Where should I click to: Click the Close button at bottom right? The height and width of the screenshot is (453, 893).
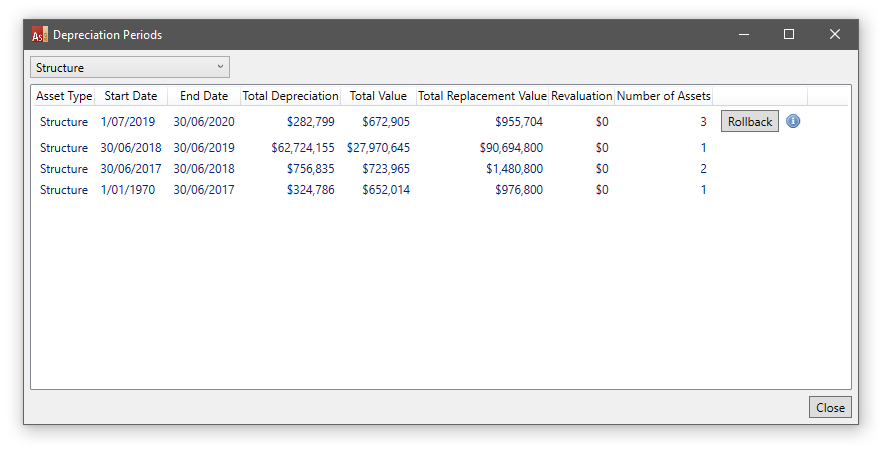830,407
